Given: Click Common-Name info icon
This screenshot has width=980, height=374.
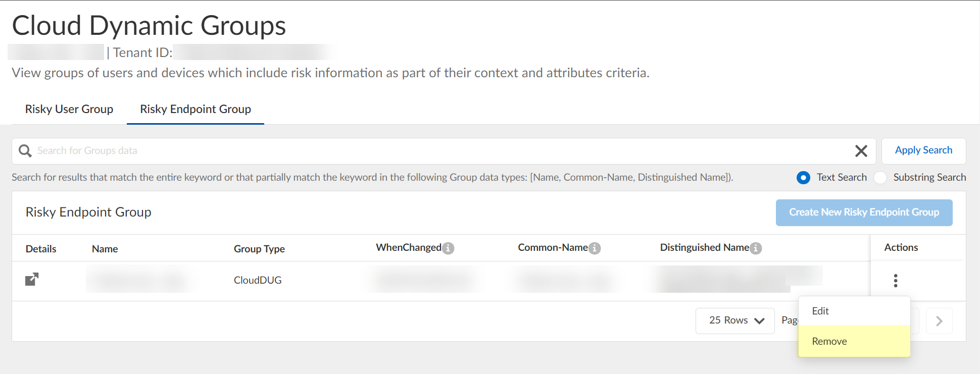Looking at the screenshot, I should click(x=595, y=248).
